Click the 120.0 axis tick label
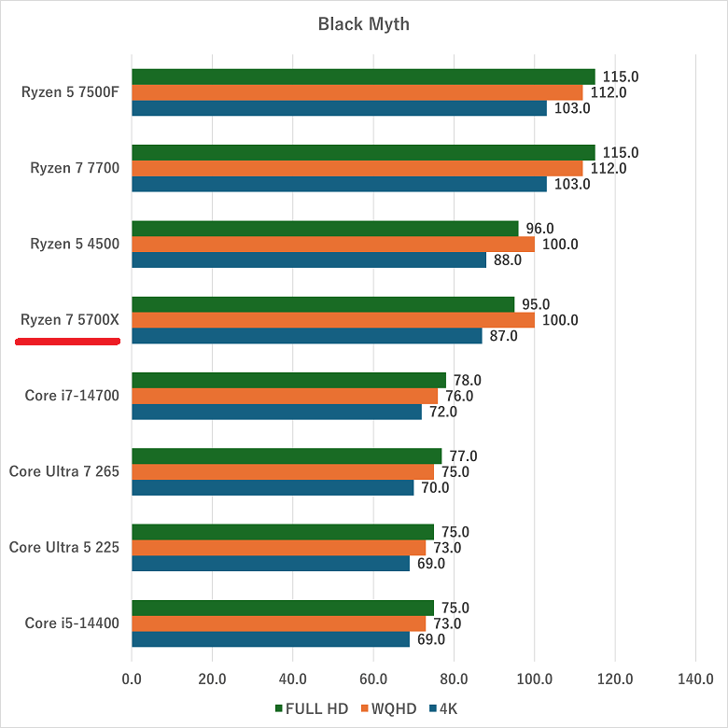The image size is (728, 728). pyautogui.click(x=615, y=679)
